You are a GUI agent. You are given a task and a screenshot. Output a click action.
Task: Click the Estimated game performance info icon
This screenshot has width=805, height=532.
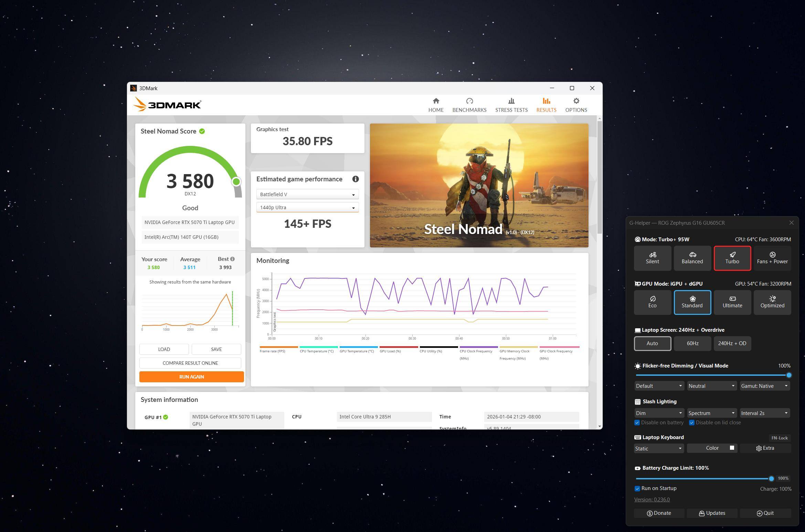click(355, 179)
